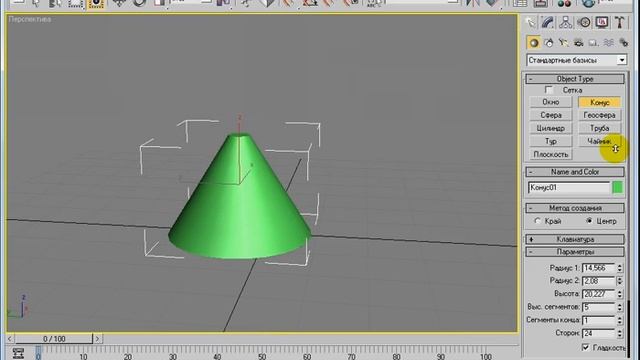Open the green object color swatch
Image resolution: width=640 pixels, height=360 pixels.
618,187
